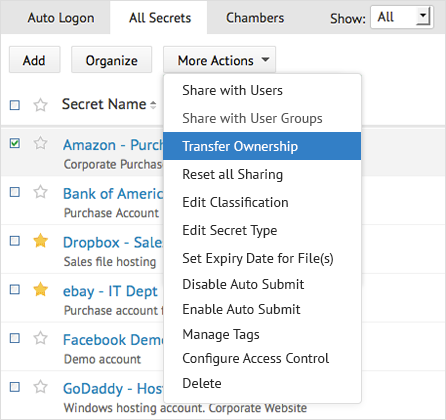Image resolution: width=446 pixels, height=420 pixels.
Task: Collapse the More Actions dropdown
Action: point(219,60)
